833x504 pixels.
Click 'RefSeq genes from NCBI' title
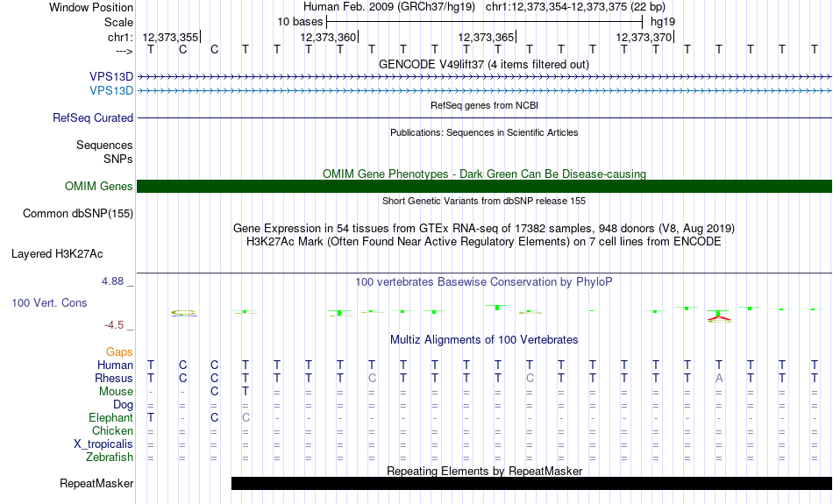click(x=485, y=105)
